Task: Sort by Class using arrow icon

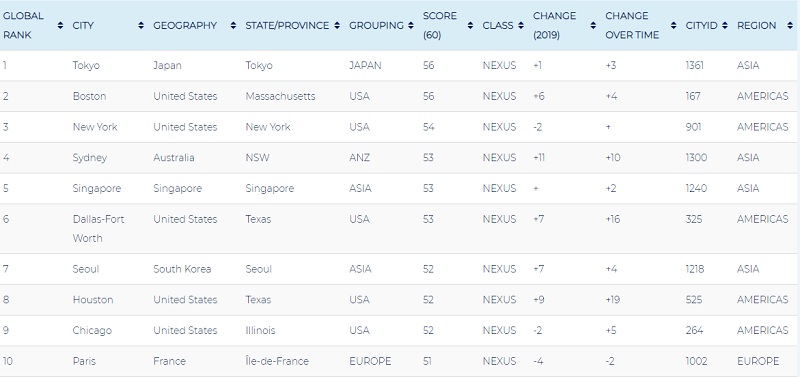Action: [x=520, y=26]
